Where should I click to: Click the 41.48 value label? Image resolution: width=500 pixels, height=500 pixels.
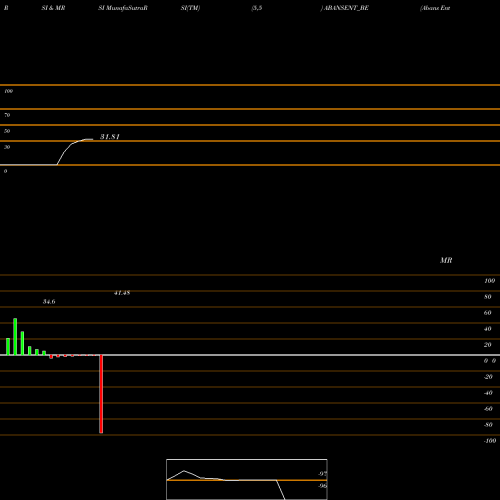tap(122, 293)
